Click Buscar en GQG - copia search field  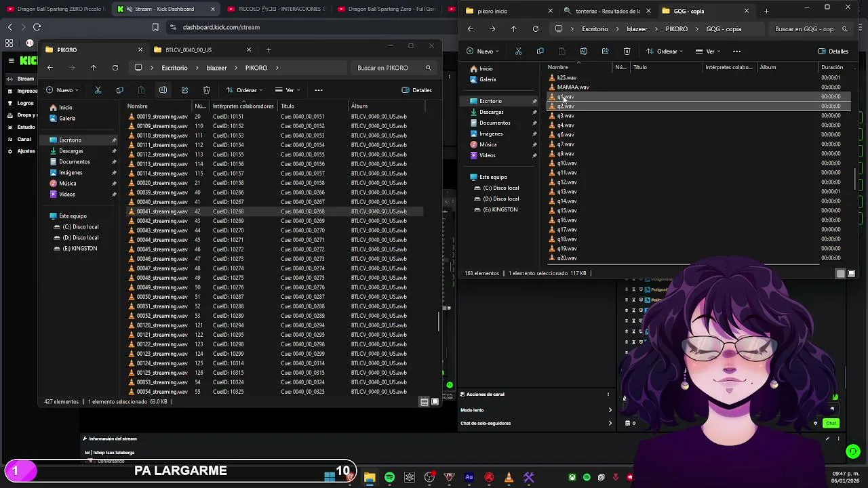pos(810,29)
